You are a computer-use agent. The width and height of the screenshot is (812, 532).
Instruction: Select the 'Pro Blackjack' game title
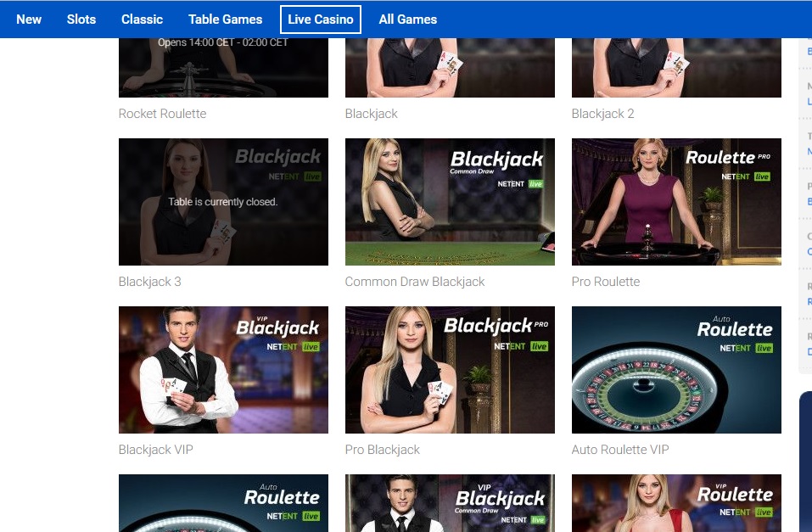(383, 450)
